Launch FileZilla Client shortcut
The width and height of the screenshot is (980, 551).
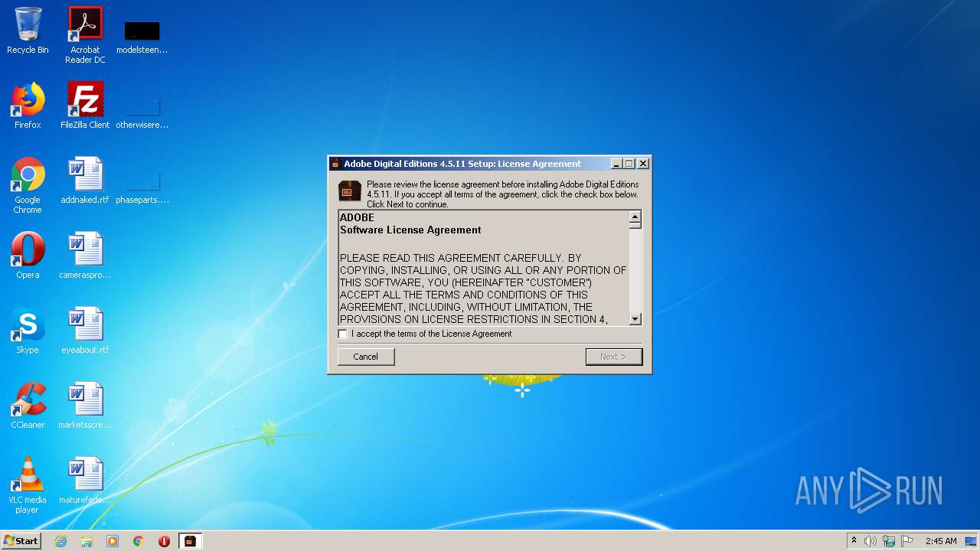click(x=85, y=106)
